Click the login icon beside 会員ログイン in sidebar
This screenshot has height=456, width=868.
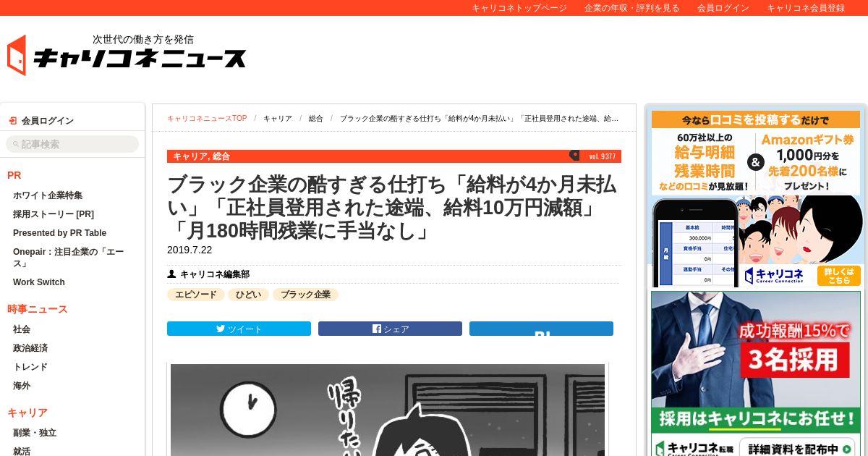click(13, 121)
